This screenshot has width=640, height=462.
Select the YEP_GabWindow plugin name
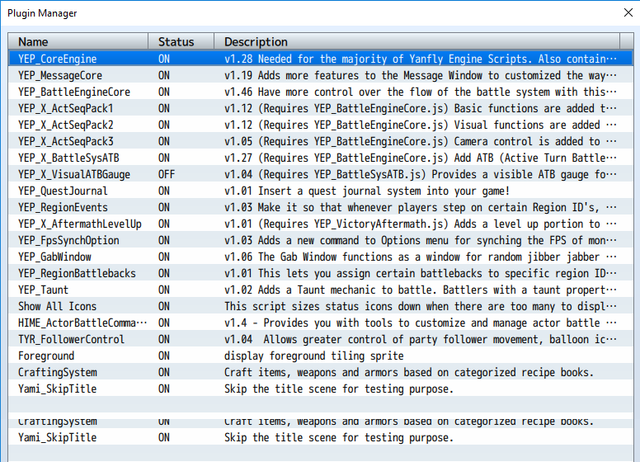click(54, 257)
